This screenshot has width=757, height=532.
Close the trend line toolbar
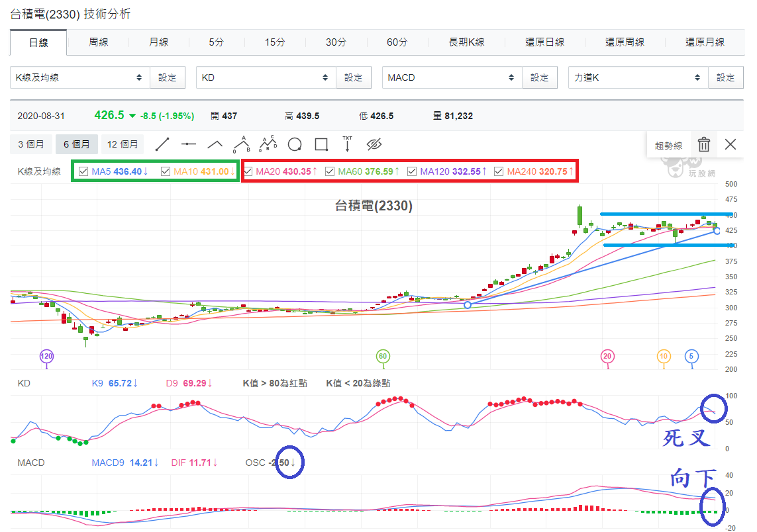pos(731,144)
